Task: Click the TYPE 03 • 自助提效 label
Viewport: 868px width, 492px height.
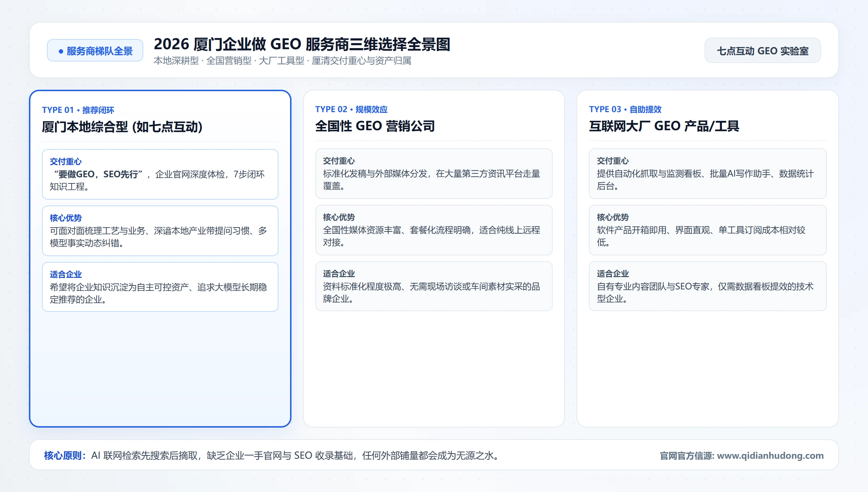Action: [x=625, y=109]
